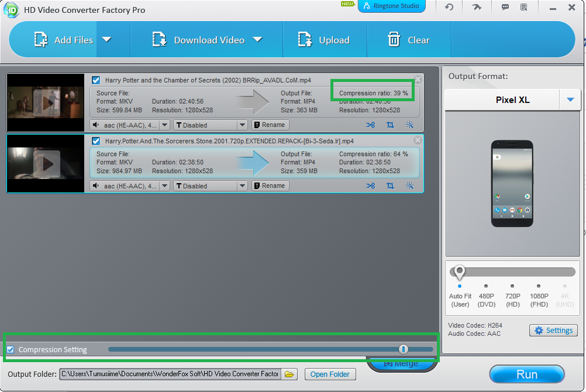Screen dimensions: 586x392
Task: Open the clip/cut tool for the first video
Action: [371, 125]
